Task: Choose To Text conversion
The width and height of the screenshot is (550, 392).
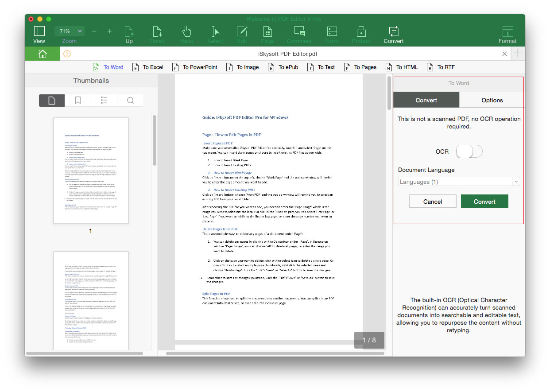Action: 321,67
